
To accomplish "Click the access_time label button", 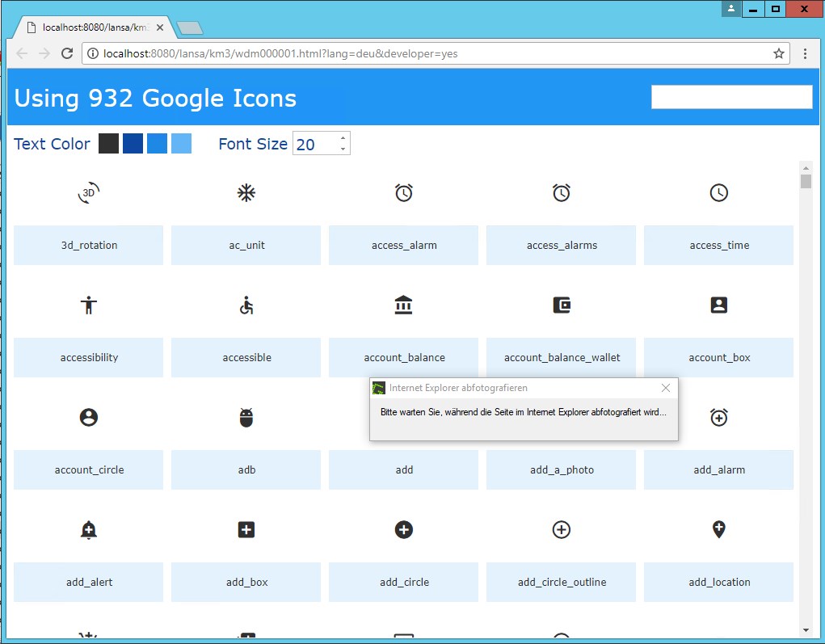I will point(719,245).
